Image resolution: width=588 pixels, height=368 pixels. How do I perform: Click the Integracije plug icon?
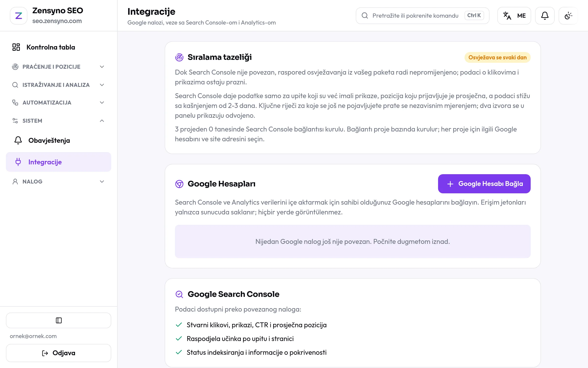pyautogui.click(x=18, y=162)
